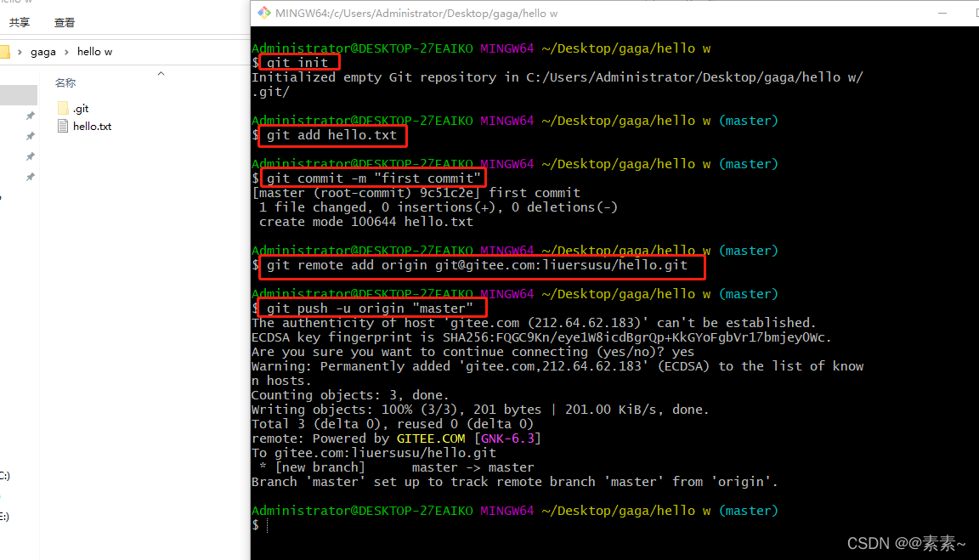Open the 查看 ribbon tab in Explorer
The width and height of the screenshot is (979, 560).
pos(65,22)
